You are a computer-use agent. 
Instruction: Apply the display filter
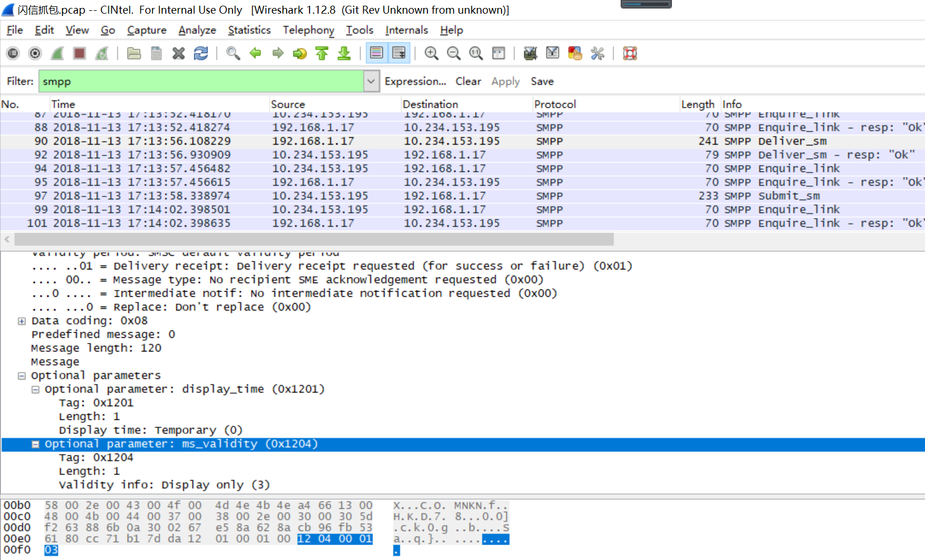[506, 81]
